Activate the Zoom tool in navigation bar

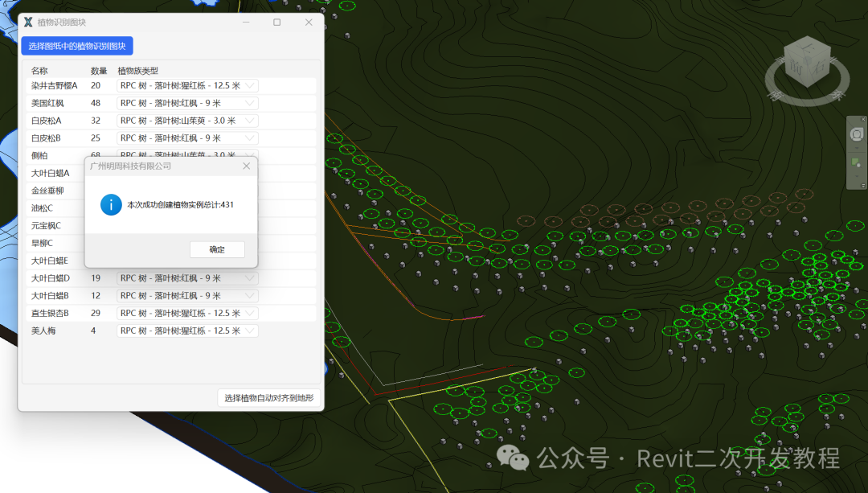pyautogui.click(x=856, y=162)
